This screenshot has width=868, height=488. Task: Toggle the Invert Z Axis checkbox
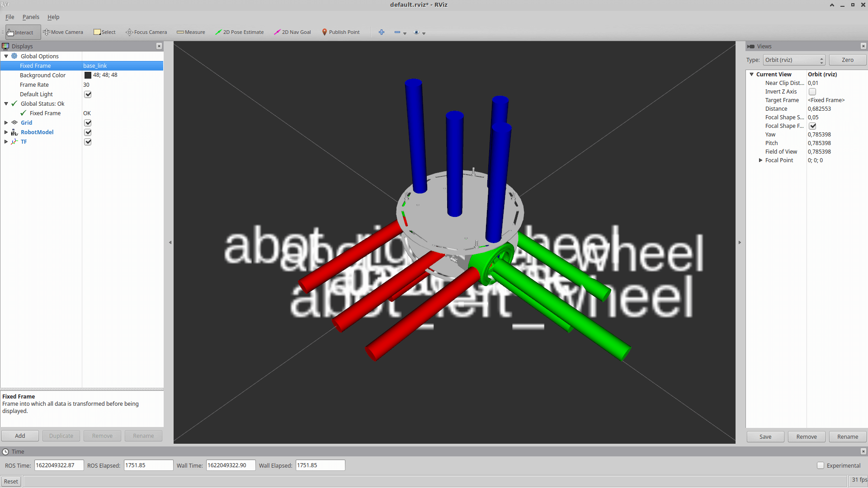(812, 92)
